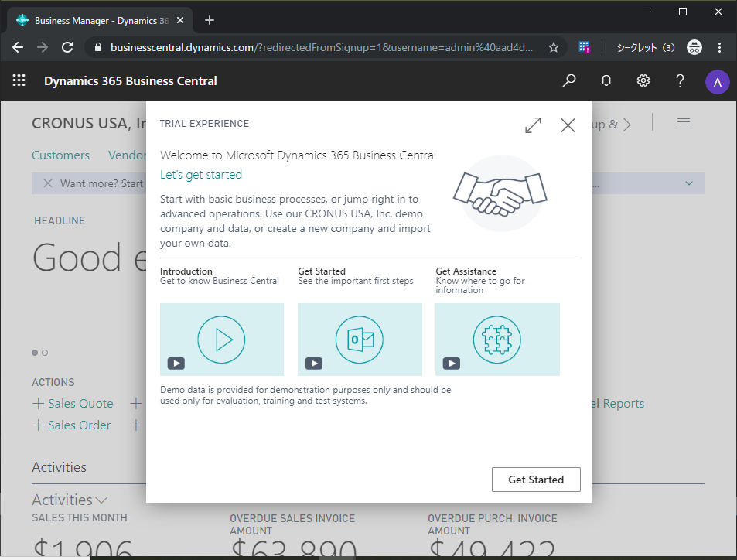The height and width of the screenshot is (560, 737).
Task: Click the 'Introduction' heading text
Action: pos(186,271)
